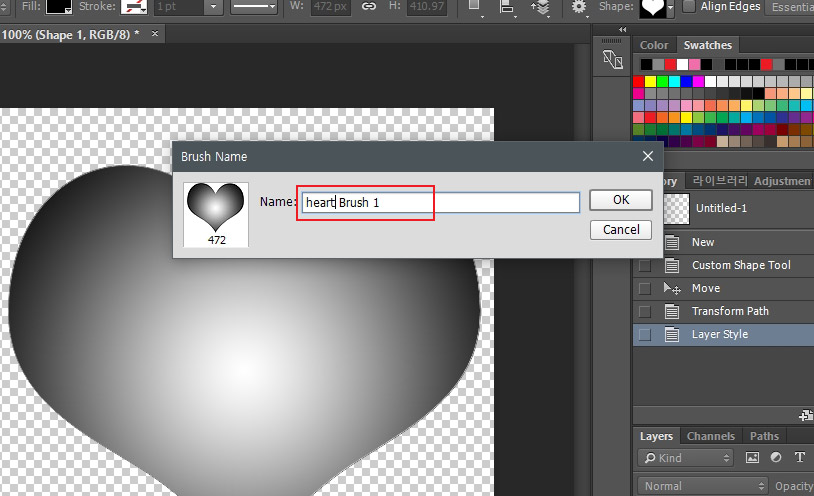
Task: Filter layers by pixel image icon
Action: 752,458
